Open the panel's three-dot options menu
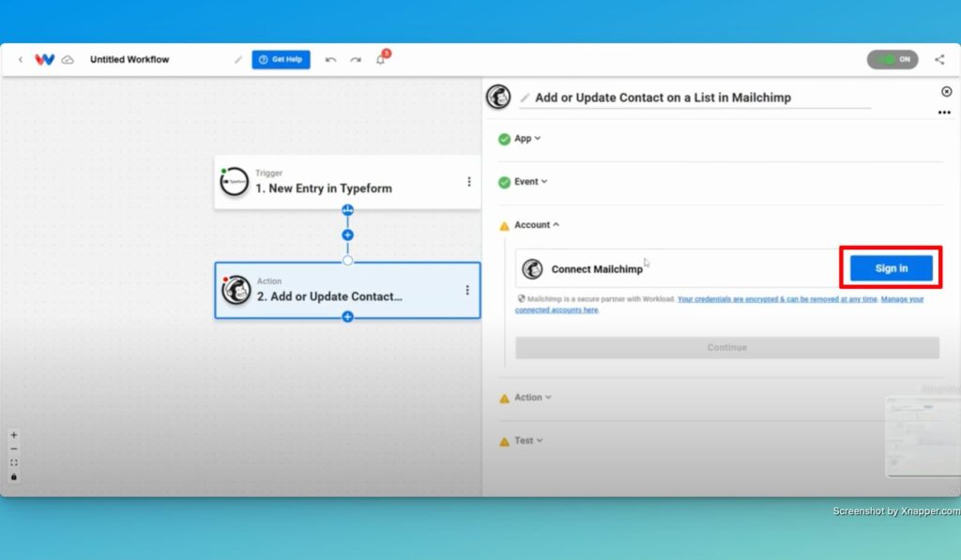961x560 pixels. [944, 113]
